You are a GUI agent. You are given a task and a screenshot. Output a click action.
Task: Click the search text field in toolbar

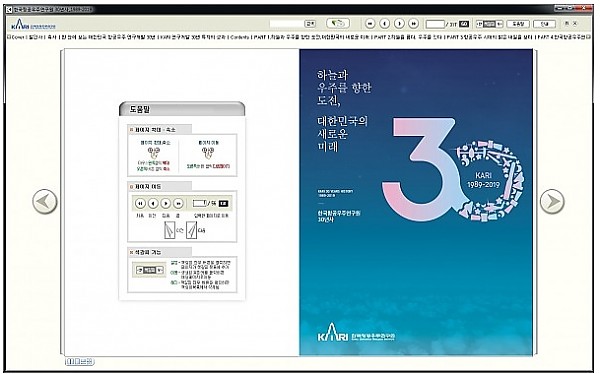tap(287, 24)
